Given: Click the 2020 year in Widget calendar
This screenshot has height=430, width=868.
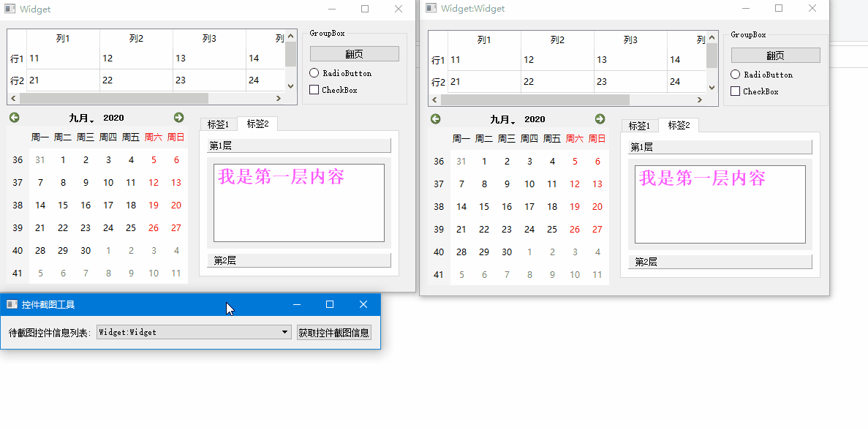Looking at the screenshot, I should pos(113,118).
